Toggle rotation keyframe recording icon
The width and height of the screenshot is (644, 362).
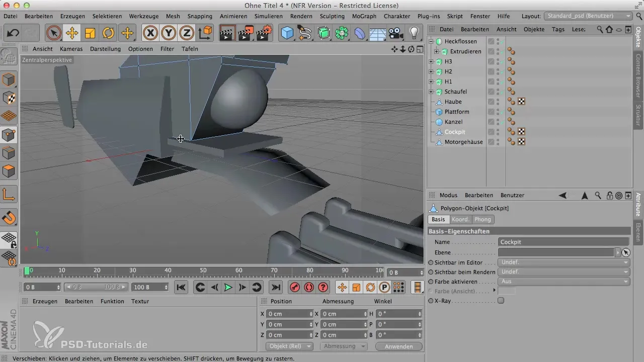tap(370, 287)
